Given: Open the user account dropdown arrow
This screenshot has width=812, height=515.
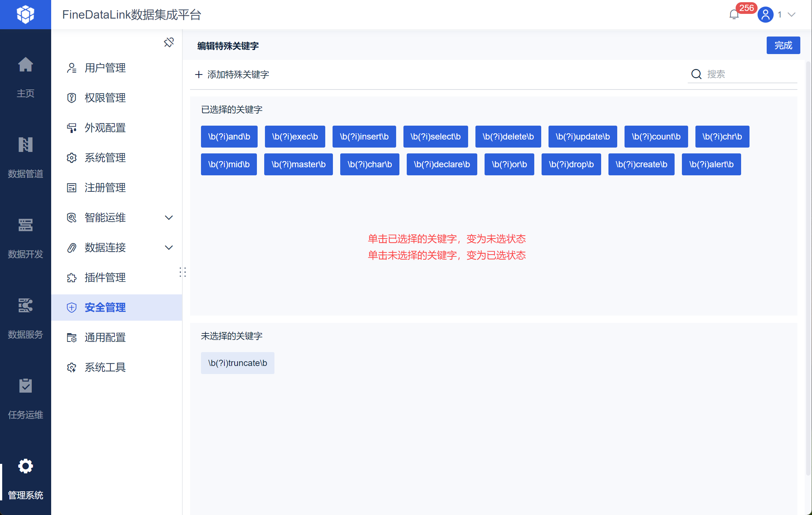Looking at the screenshot, I should (792, 15).
